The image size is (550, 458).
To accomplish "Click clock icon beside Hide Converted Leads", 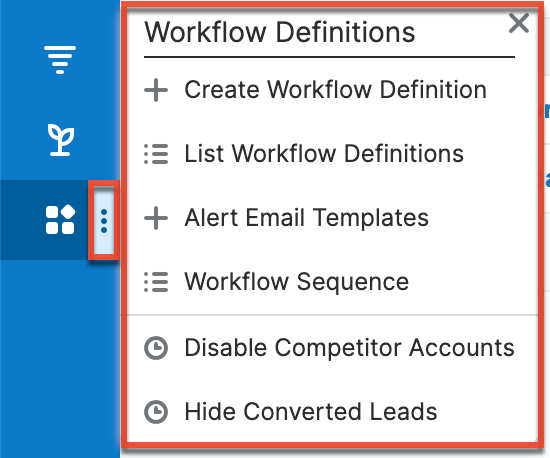I will (156, 412).
